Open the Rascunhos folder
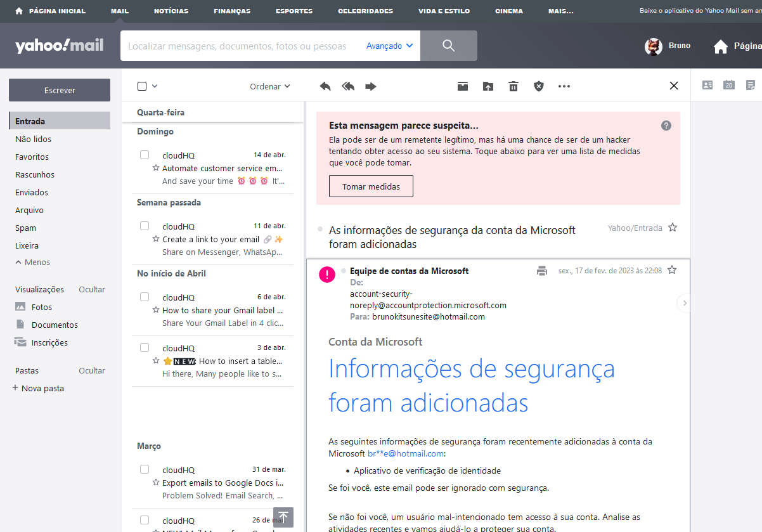This screenshot has width=762, height=532. pyautogui.click(x=35, y=174)
